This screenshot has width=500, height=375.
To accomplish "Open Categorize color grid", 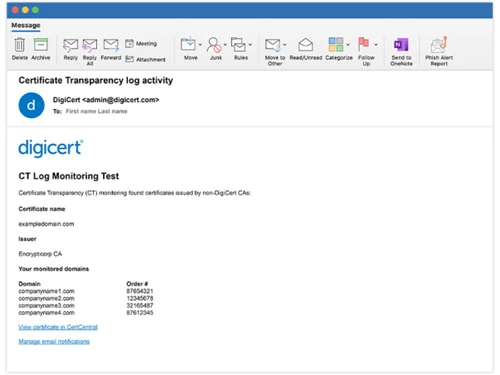I will [x=336, y=44].
